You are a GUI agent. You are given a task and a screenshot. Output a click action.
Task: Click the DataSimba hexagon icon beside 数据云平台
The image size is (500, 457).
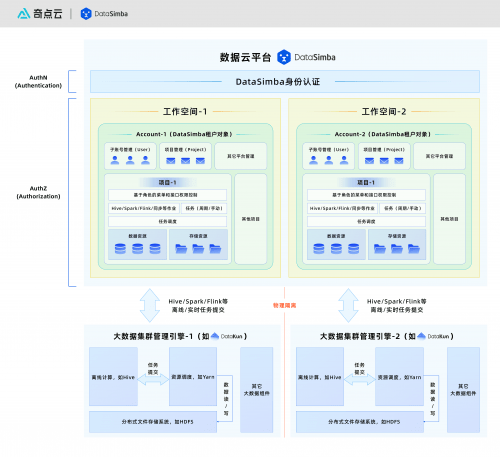(x=284, y=57)
